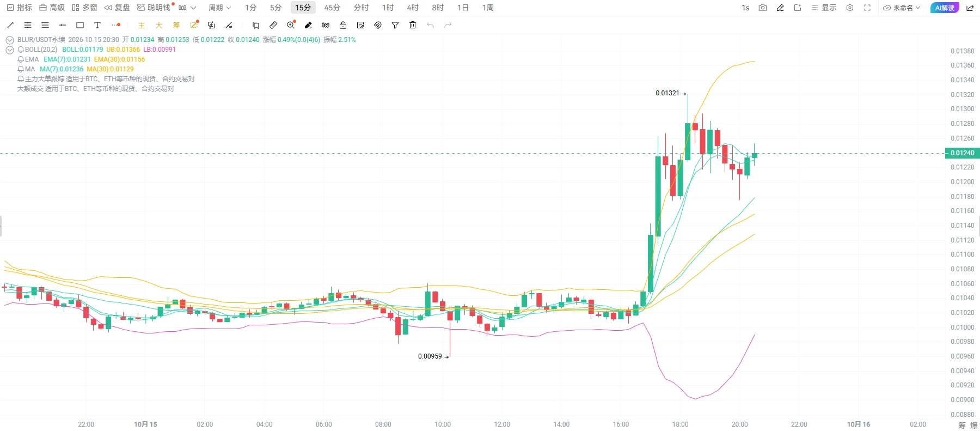Click the hexagon chart settings icon
The width and height of the screenshot is (980, 431).
(850, 8)
